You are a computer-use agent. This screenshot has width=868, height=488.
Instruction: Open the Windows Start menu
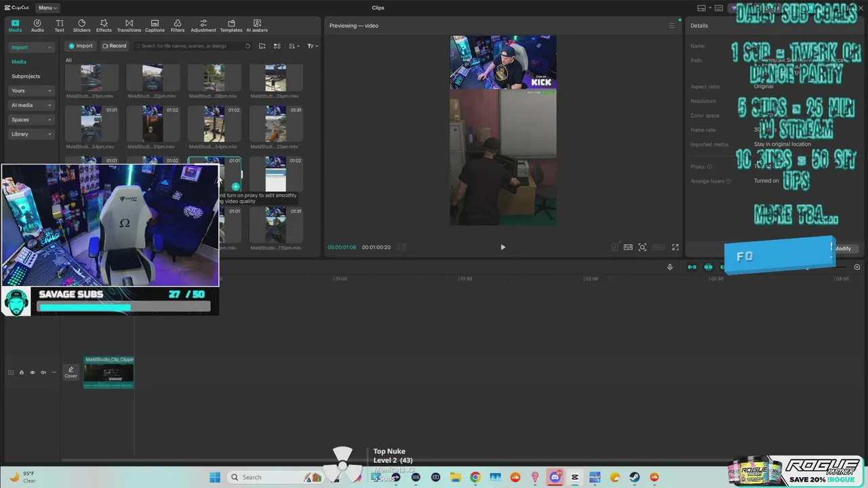pos(215,477)
